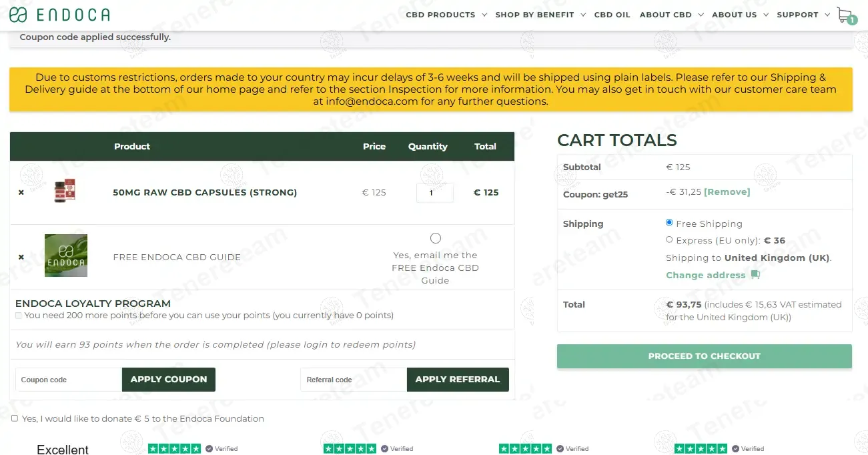Click the Coupon code input field

tap(69, 380)
